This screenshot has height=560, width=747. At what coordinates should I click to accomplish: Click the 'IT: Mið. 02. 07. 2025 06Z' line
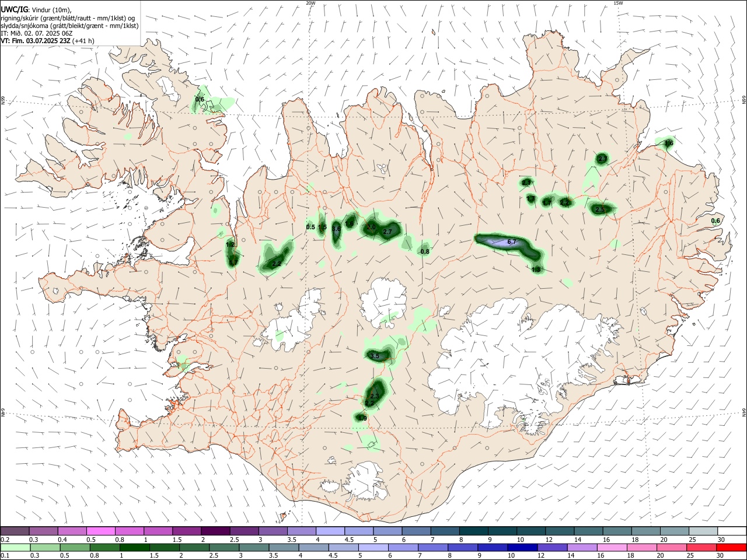point(36,33)
